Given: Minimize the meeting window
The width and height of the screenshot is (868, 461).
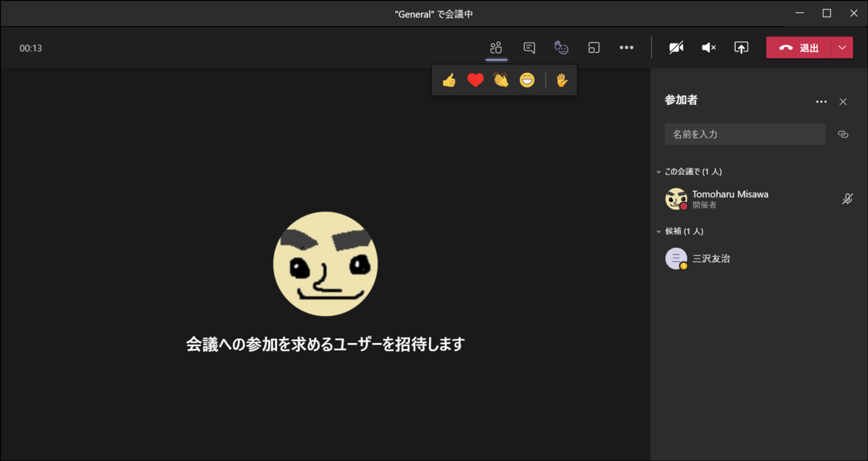Looking at the screenshot, I should click(800, 13).
